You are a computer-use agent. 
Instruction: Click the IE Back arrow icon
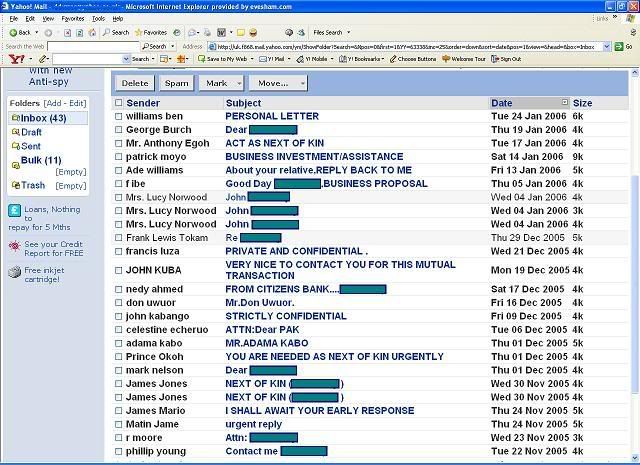pos(13,33)
